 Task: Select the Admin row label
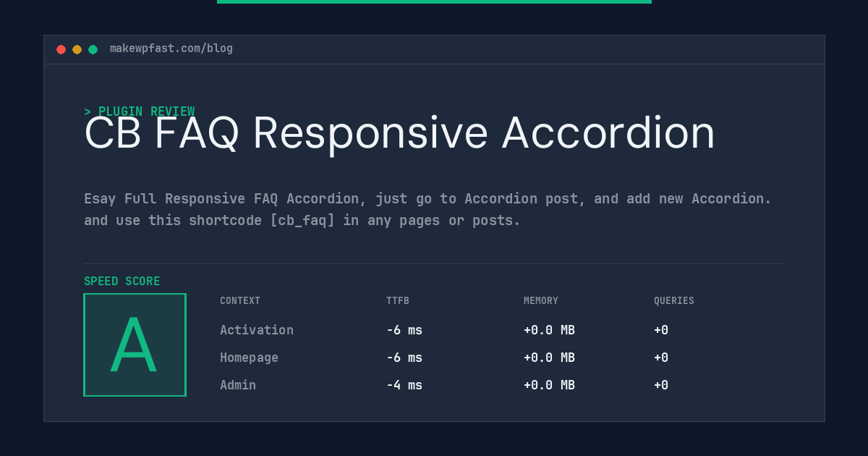pos(238,385)
